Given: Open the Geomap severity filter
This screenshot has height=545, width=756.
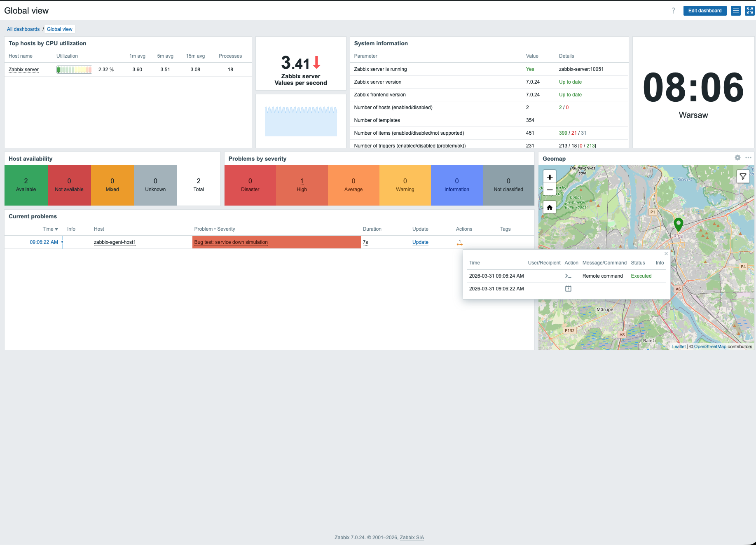Looking at the screenshot, I should (x=743, y=177).
